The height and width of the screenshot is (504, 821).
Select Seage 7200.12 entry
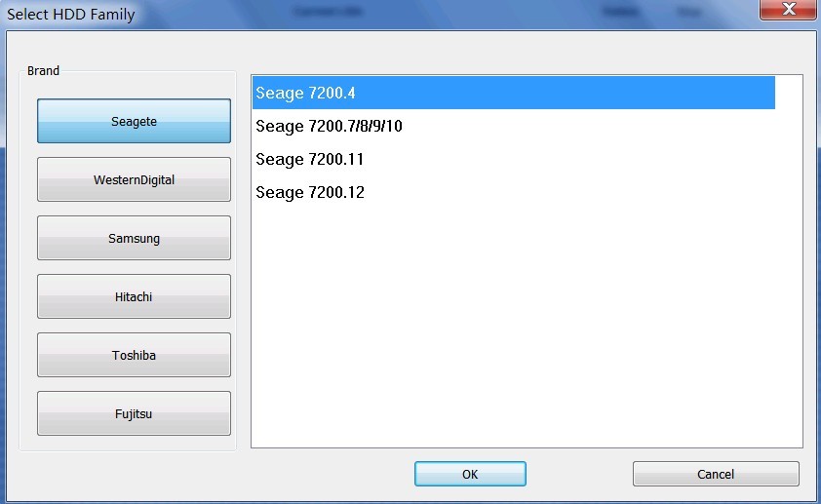(514, 192)
